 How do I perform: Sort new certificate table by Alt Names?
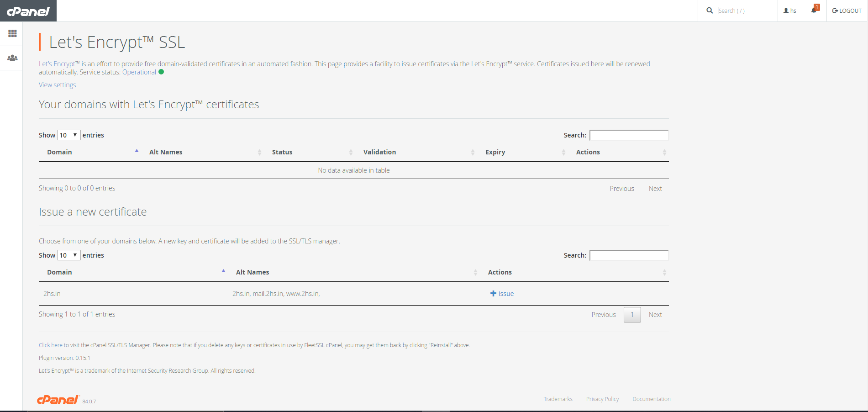click(354, 272)
